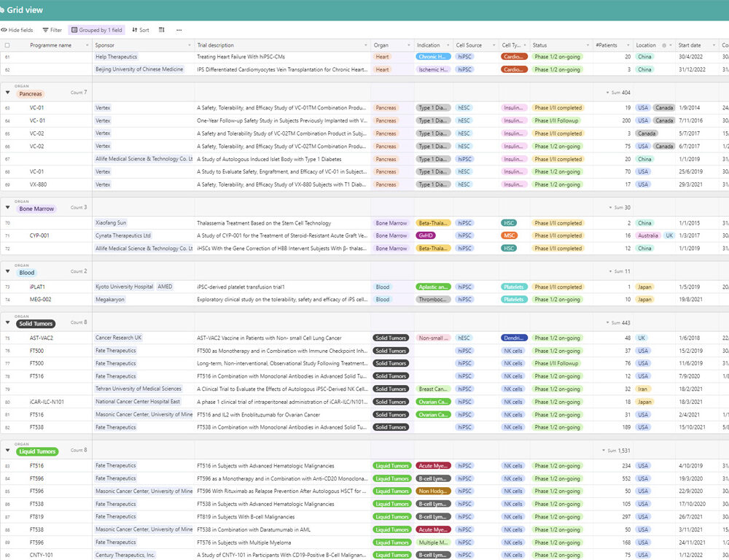
Task: Click the Location column info icon
Action: (664, 45)
